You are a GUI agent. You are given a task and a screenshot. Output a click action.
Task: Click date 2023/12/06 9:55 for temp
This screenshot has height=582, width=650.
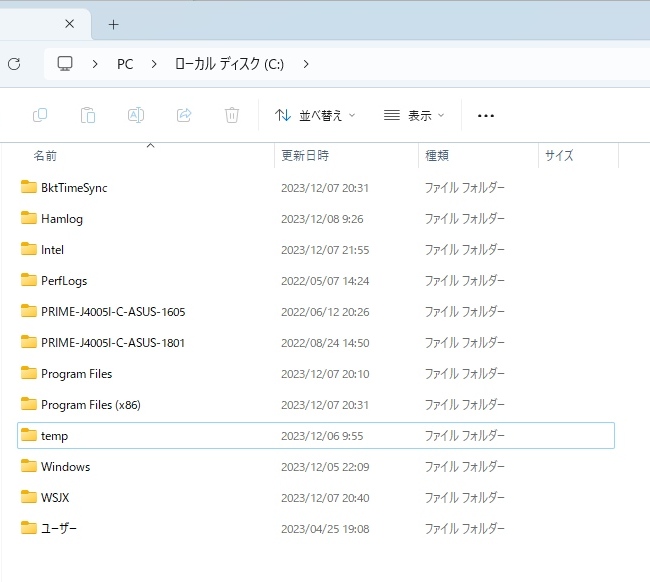(x=322, y=436)
